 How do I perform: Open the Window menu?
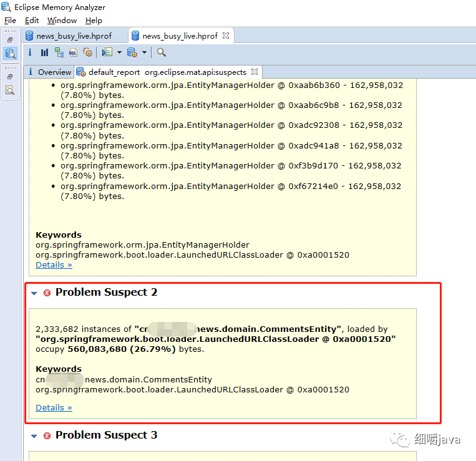pos(62,21)
